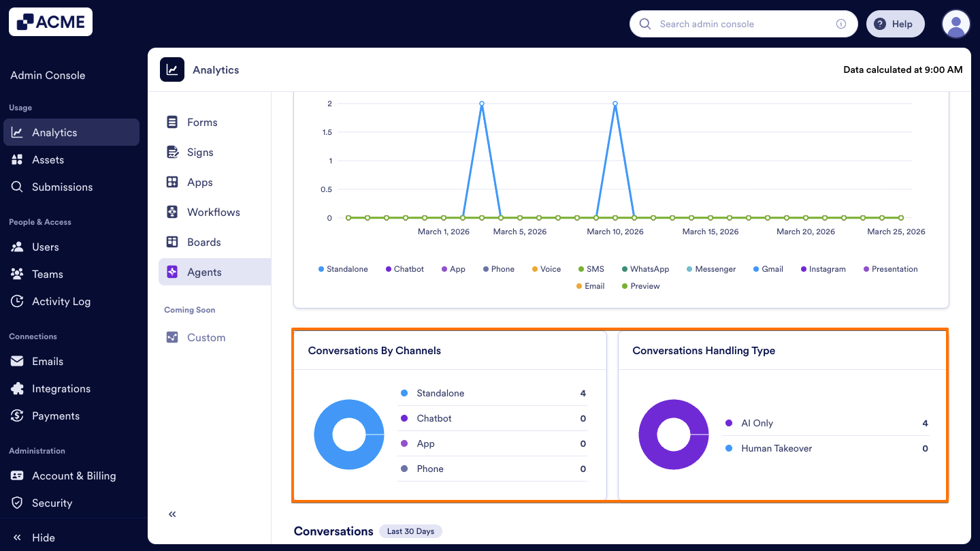The height and width of the screenshot is (551, 980).
Task: Click inside the admin console search field
Action: coord(742,23)
